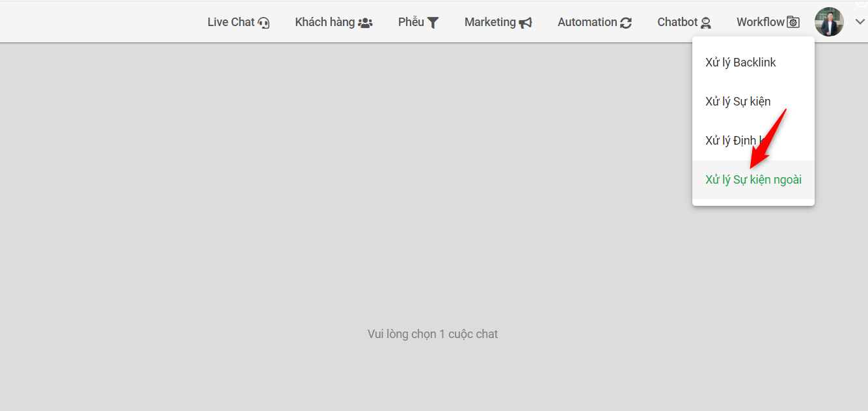The width and height of the screenshot is (868, 411).
Task: Click the user profile avatar
Action: point(829,22)
